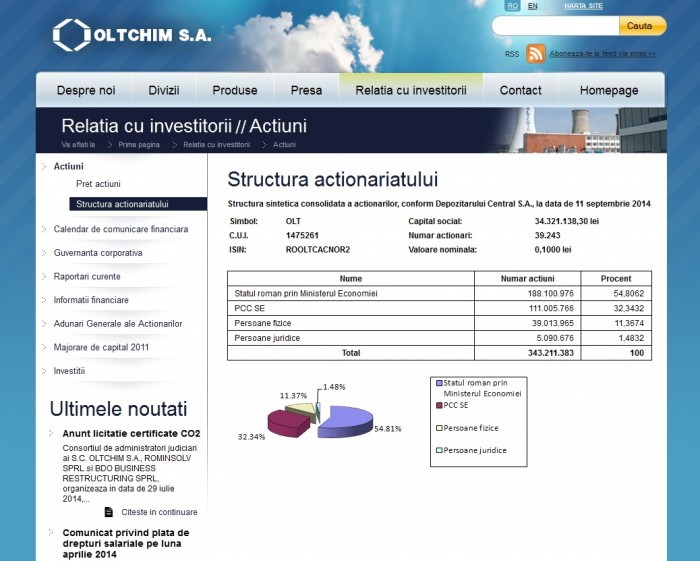Click the ISIN value ROOLTCACNOR2
Image resolution: width=700 pixels, height=561 pixels.
coord(318,249)
